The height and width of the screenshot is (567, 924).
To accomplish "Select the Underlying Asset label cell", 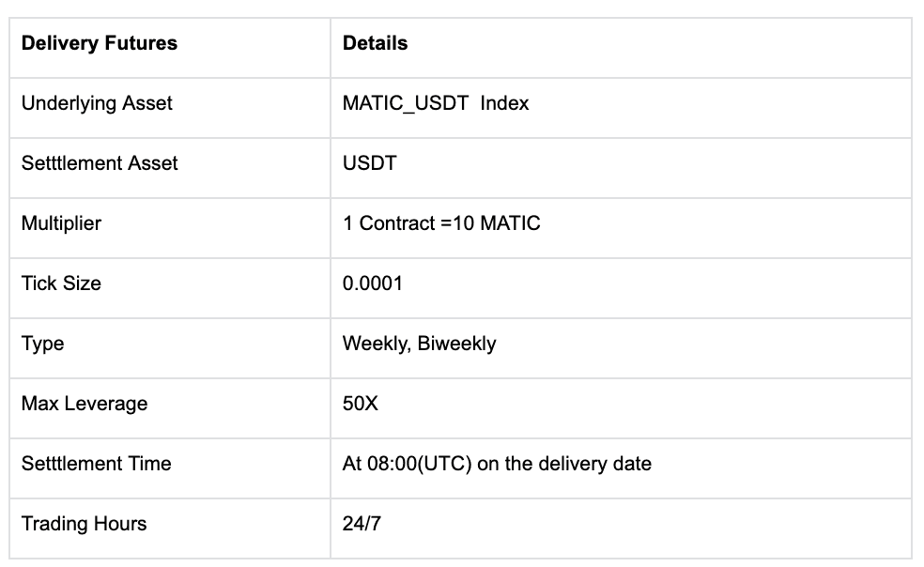I will (x=97, y=103).
